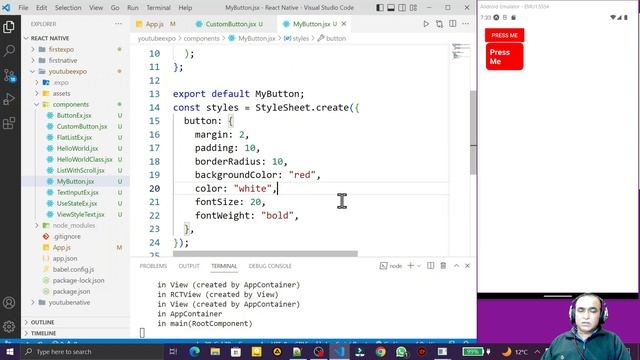Open Google Chrome from taskbar
Screen dimensions: 640x360
click(380, 351)
